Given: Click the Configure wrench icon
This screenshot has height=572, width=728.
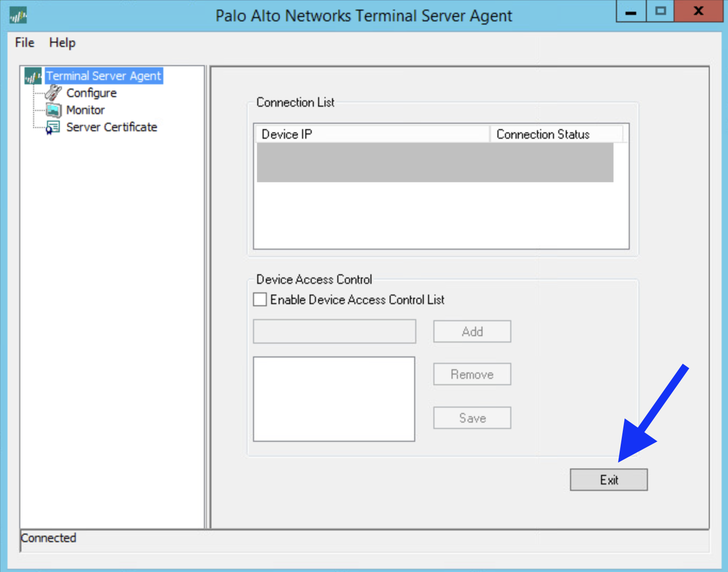Looking at the screenshot, I should point(53,92).
